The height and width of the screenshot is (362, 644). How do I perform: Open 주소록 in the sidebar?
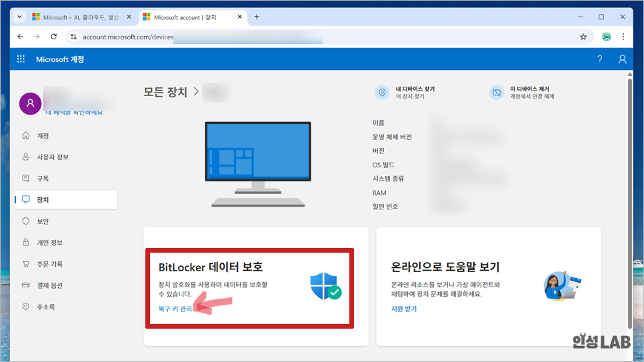pos(66,307)
